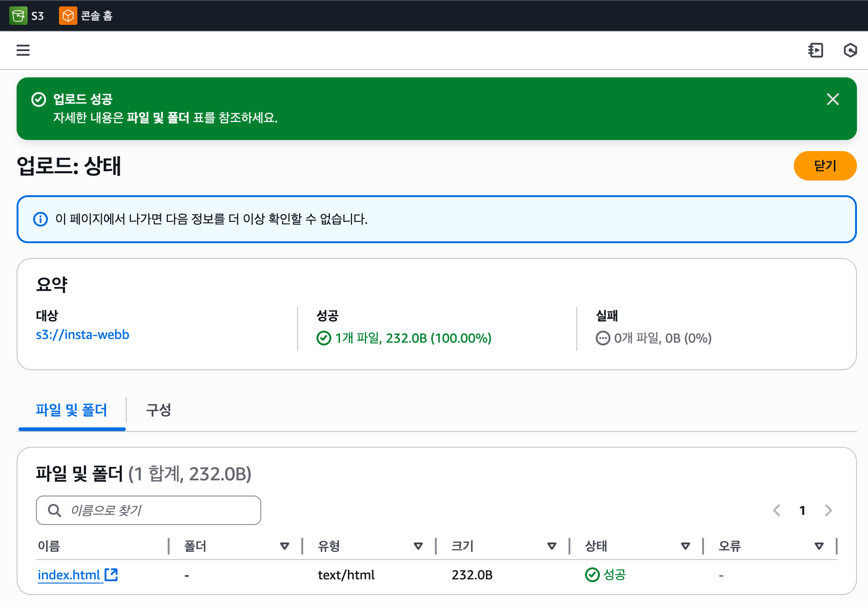Click the 닫기 button
The image size is (868, 607).
tap(825, 166)
